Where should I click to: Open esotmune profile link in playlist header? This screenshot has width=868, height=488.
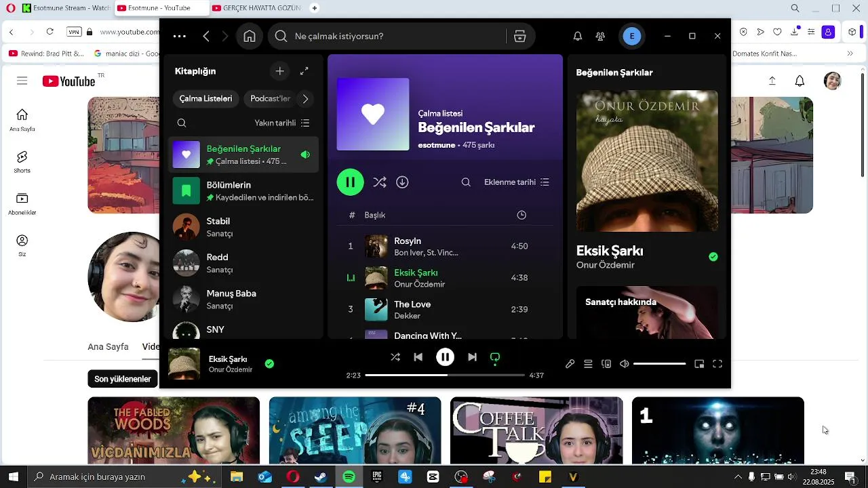point(437,145)
